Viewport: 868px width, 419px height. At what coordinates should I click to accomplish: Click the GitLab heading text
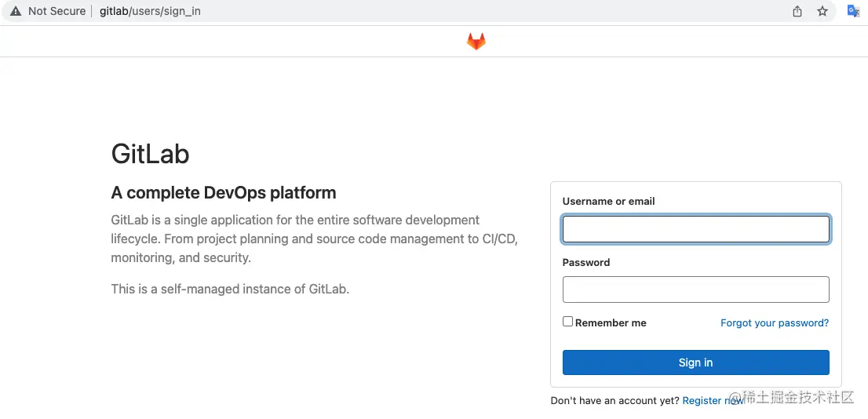150,153
